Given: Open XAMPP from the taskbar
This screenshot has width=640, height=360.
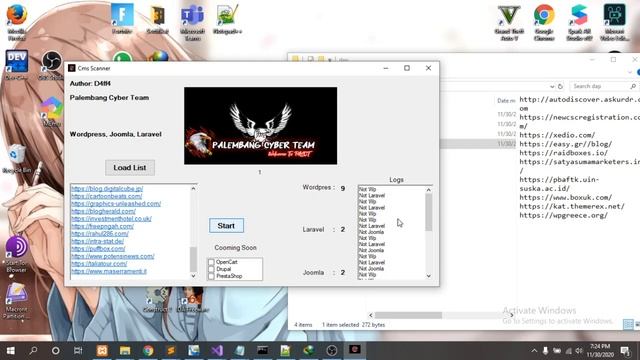Looking at the screenshot, I should coord(102,351).
